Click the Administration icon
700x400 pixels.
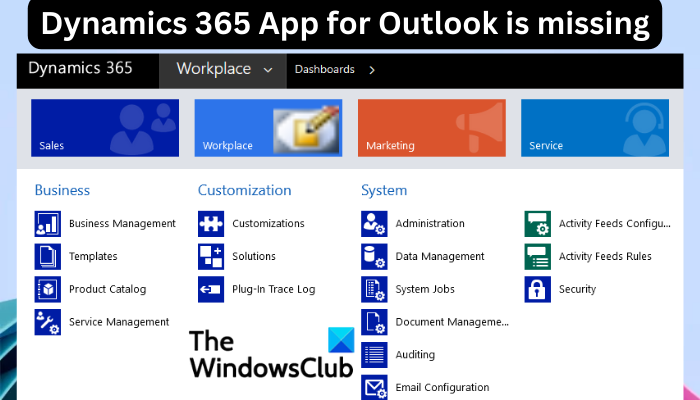pyautogui.click(x=374, y=224)
